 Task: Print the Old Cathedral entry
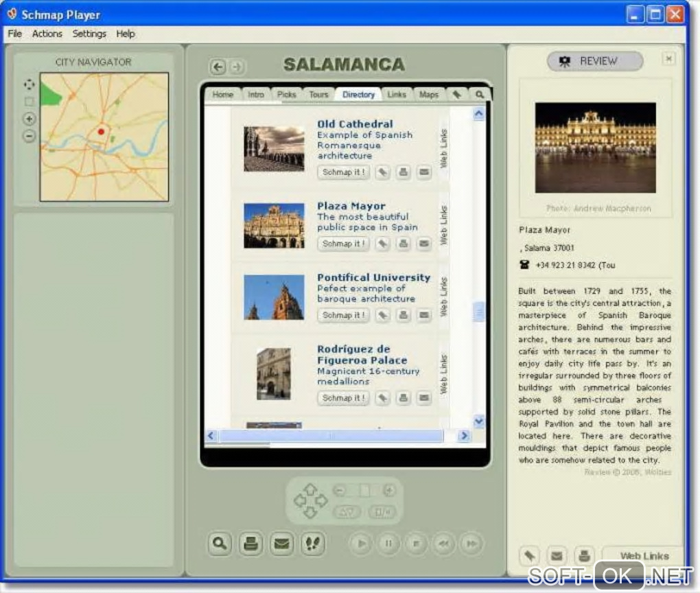tap(404, 172)
